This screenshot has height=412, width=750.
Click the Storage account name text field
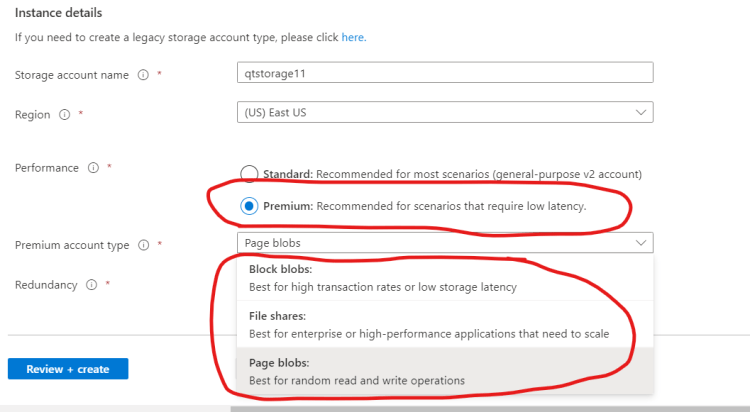(x=444, y=72)
